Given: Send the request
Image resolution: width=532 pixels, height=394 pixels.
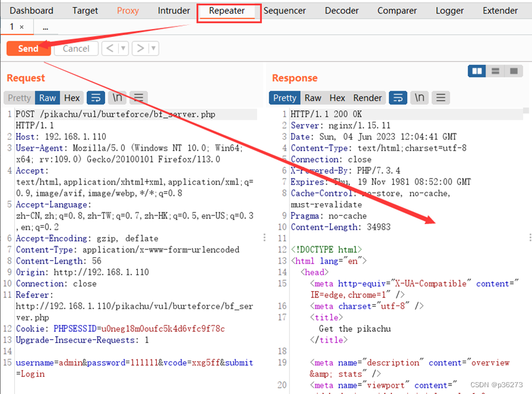Looking at the screenshot, I should [28, 49].
